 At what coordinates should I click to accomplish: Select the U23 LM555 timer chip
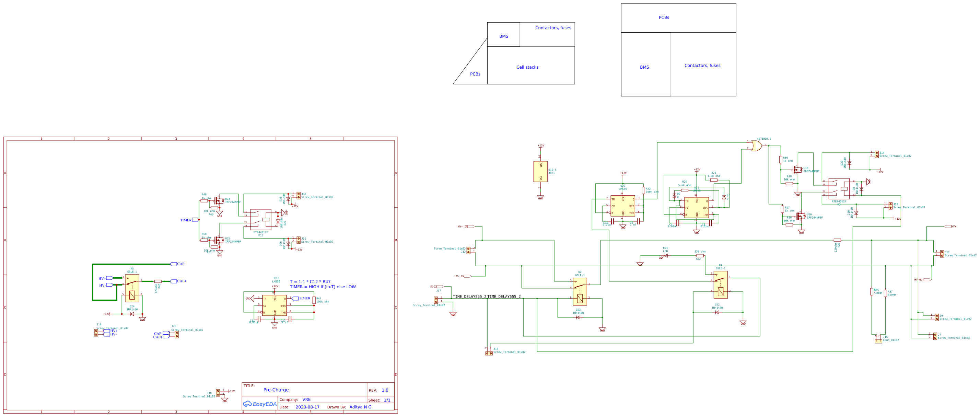click(x=274, y=305)
